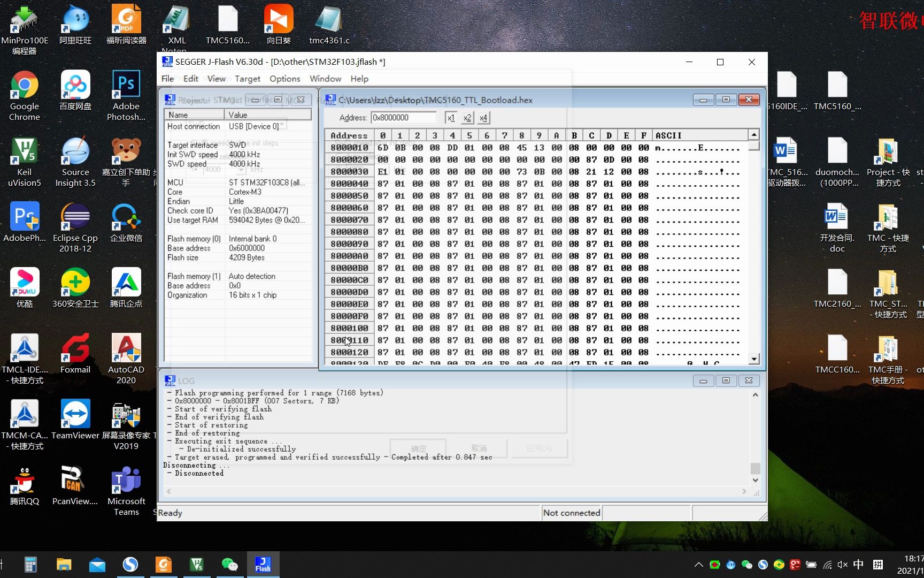
Task: Click the ASCII column header
Action: click(700, 135)
